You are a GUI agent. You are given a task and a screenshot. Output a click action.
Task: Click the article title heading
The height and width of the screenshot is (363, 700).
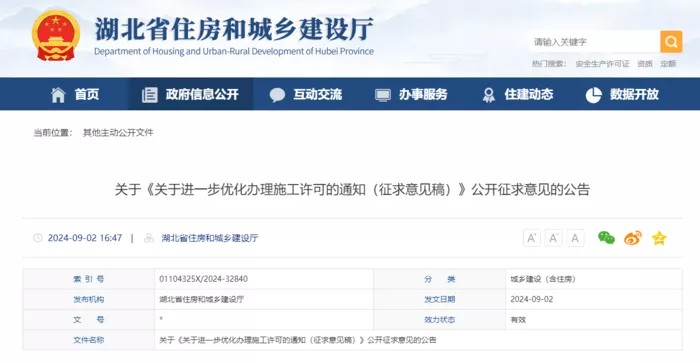click(352, 189)
